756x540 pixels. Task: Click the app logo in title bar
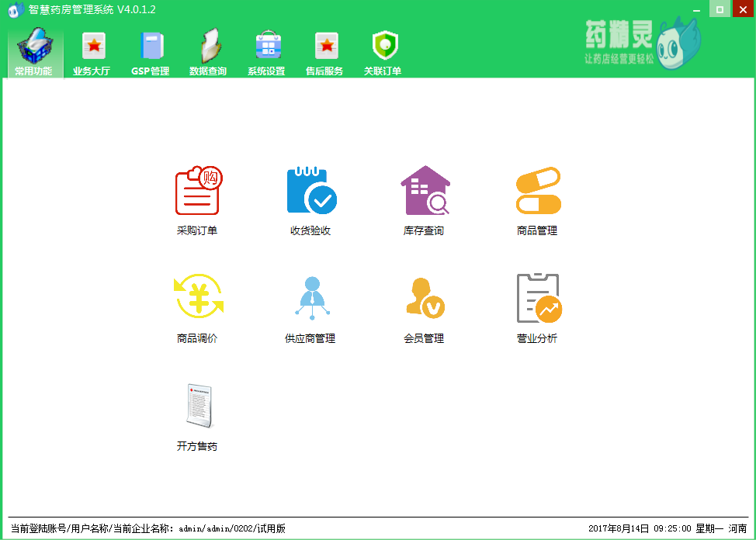pos(16,9)
